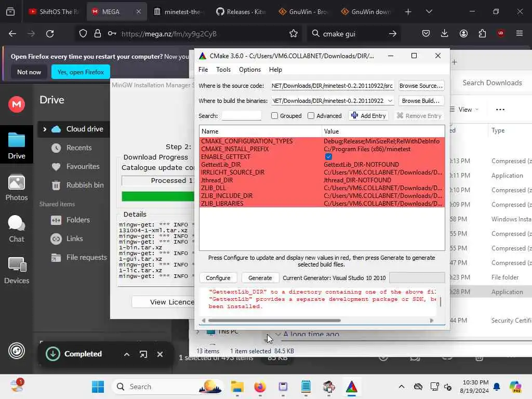Image resolution: width=532 pixels, height=399 pixels.
Task: Open the Firefox downloads panel
Action: point(445,34)
